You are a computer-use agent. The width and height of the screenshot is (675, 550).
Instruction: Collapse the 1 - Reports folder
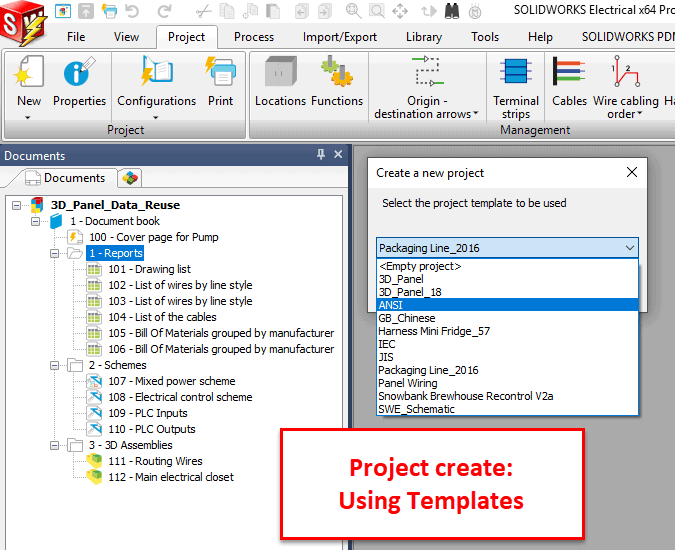[x=54, y=253]
